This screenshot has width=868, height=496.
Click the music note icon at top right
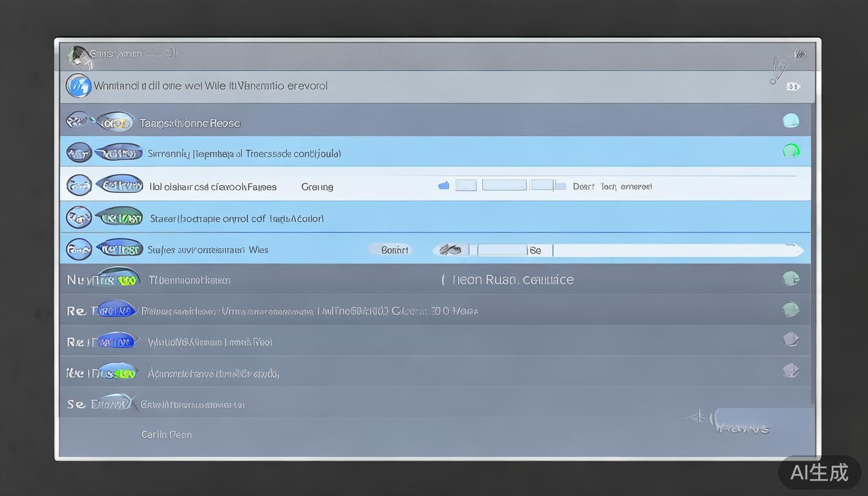pos(778,70)
